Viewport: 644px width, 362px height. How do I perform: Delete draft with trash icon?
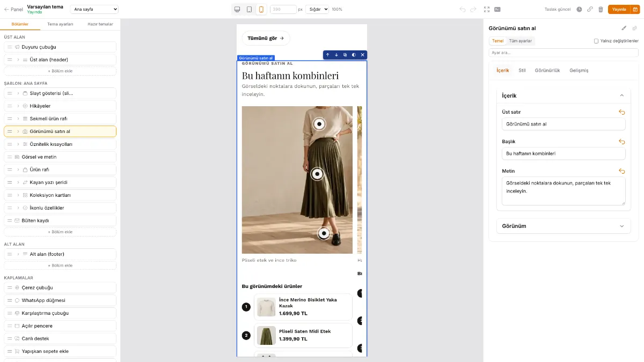pos(601,9)
